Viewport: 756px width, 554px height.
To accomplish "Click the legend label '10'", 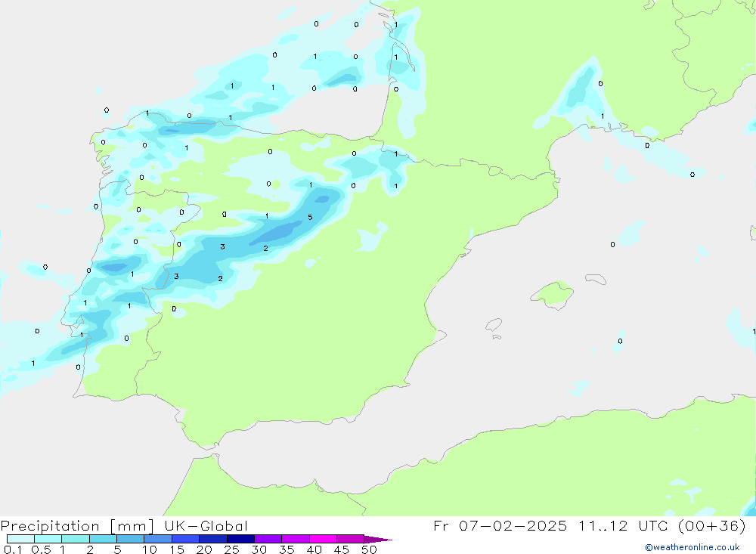I will coord(150,549).
